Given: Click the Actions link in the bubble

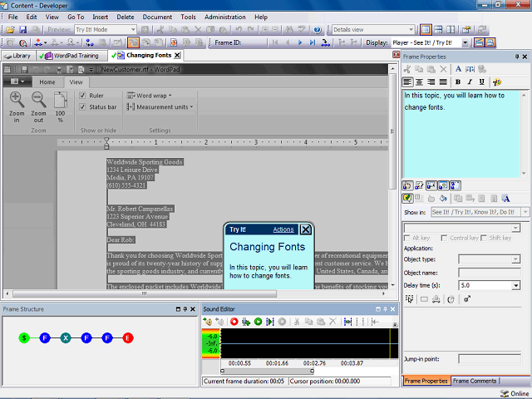Looking at the screenshot, I should (283, 229).
